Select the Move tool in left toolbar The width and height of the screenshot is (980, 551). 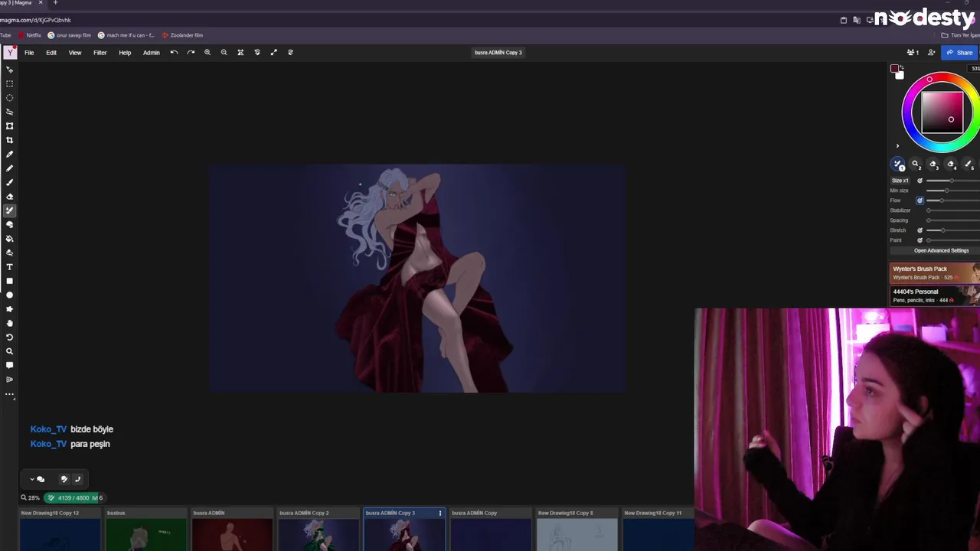[x=10, y=70]
